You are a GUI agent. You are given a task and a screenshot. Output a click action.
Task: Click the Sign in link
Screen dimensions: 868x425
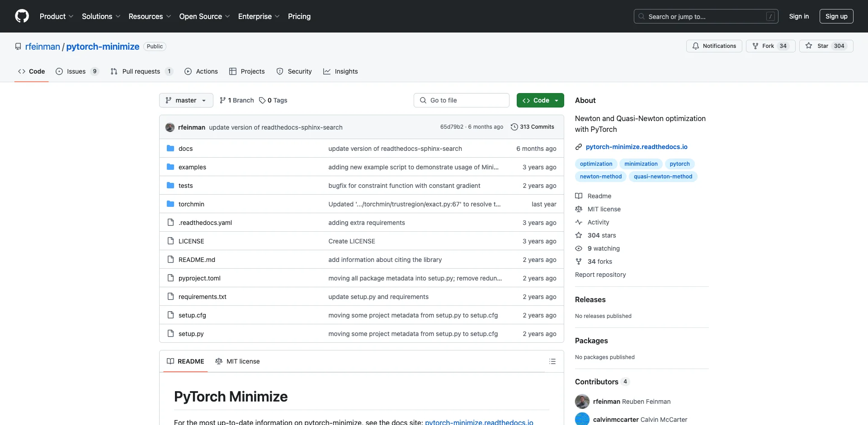799,16
